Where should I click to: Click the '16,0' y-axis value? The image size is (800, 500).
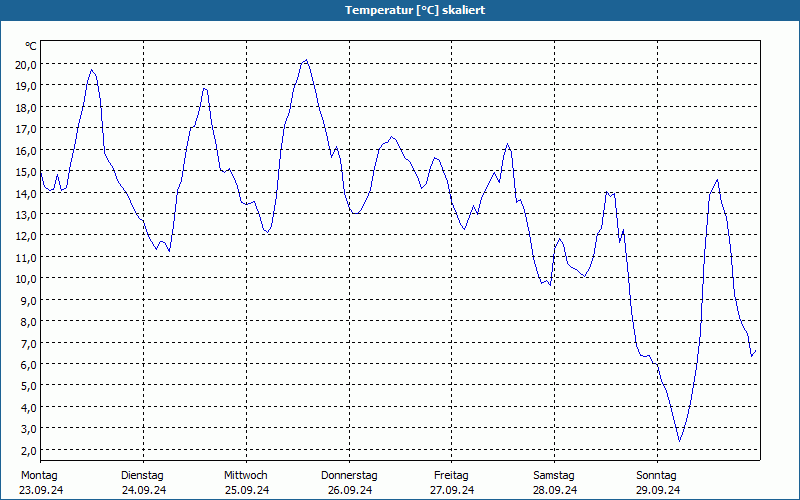(26, 150)
